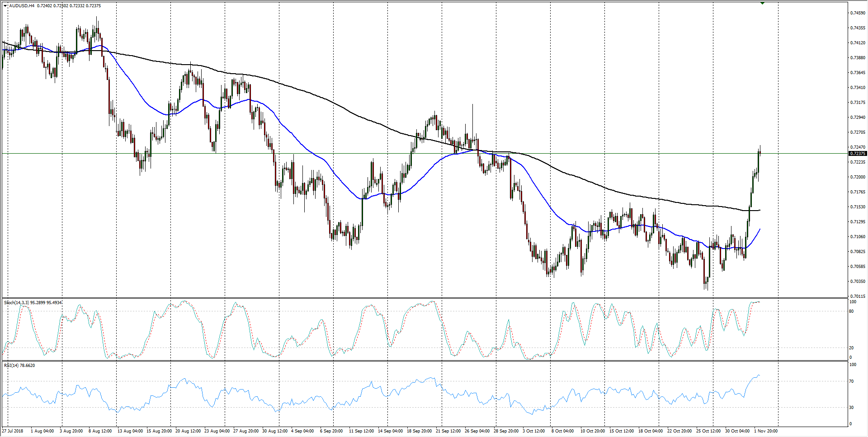Click the 27 Jul 2018 date label
The height and width of the screenshot is (437, 868).
(x=12, y=431)
